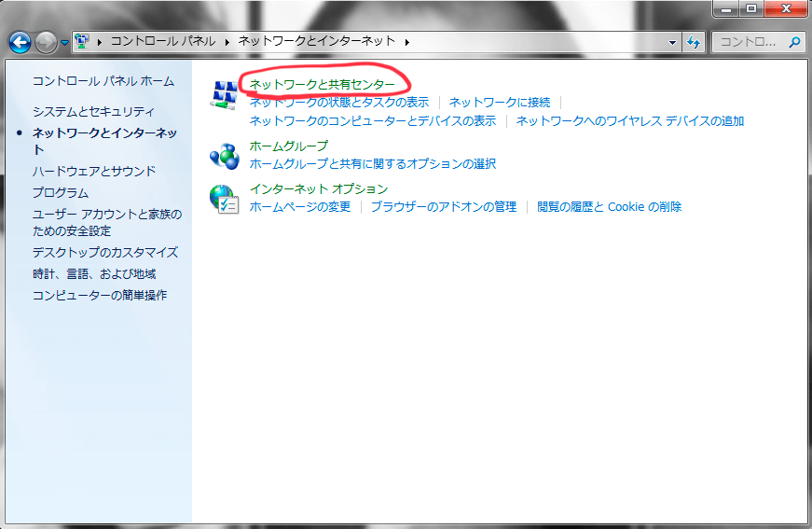Close the Control Panel window
Viewport: 812px width, 529px height.
tap(786, 8)
